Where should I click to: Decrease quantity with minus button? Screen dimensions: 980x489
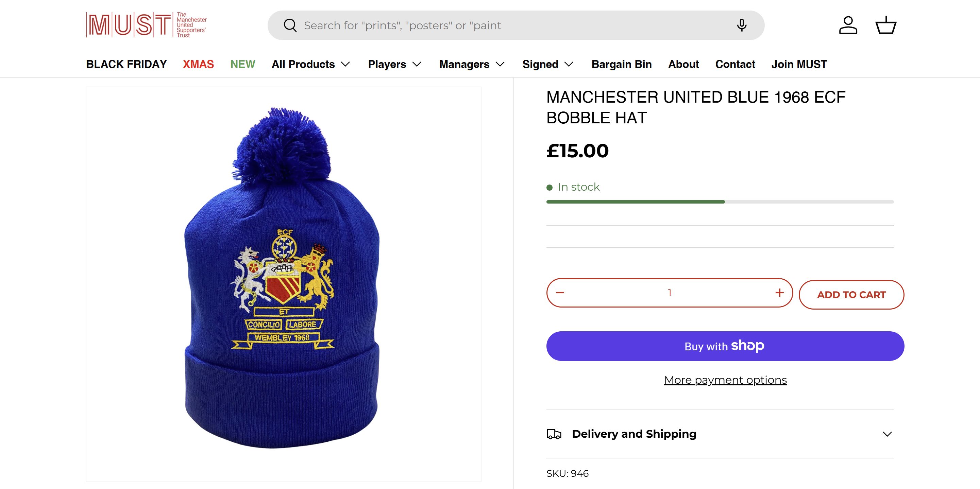tap(560, 292)
